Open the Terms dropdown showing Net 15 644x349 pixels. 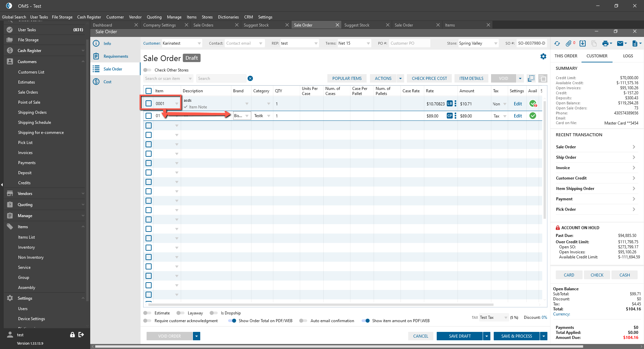368,44
